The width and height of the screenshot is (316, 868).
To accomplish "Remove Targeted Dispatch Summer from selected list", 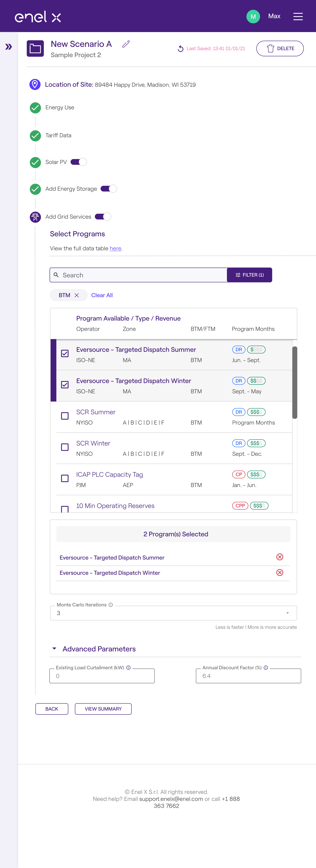I will point(280,557).
